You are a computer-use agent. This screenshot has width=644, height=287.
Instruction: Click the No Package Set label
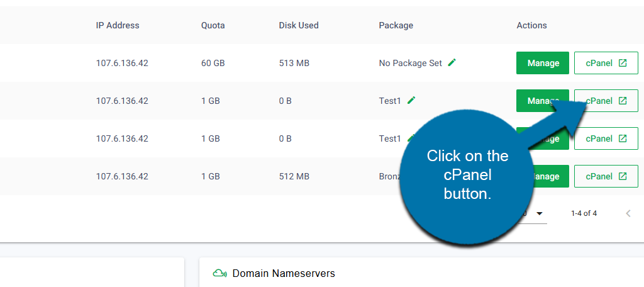pos(410,63)
